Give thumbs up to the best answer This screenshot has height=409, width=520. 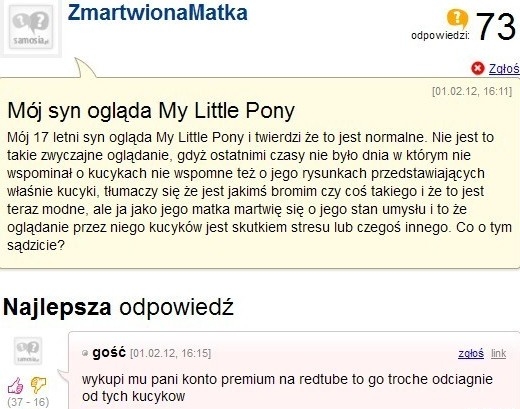click(15, 386)
